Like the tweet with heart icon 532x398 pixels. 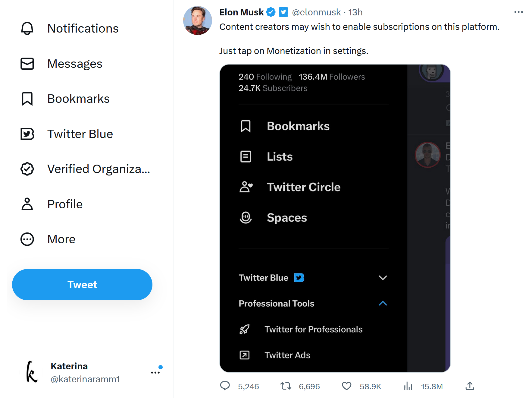click(346, 386)
